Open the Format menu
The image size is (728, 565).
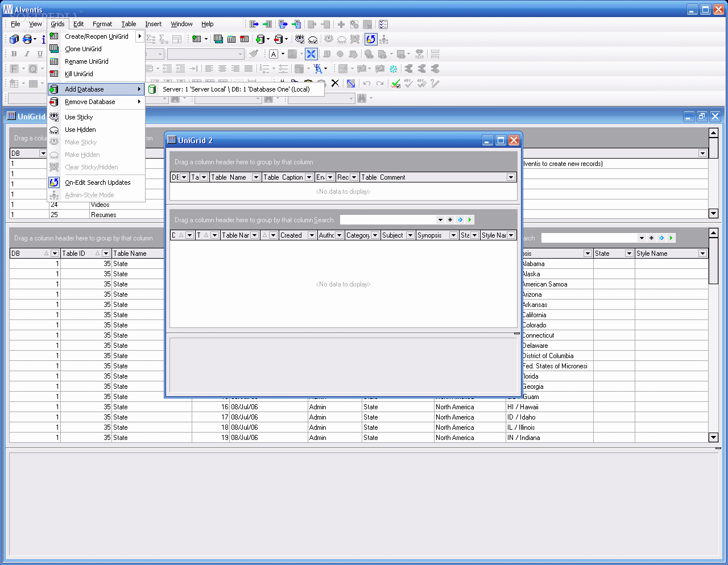click(102, 24)
